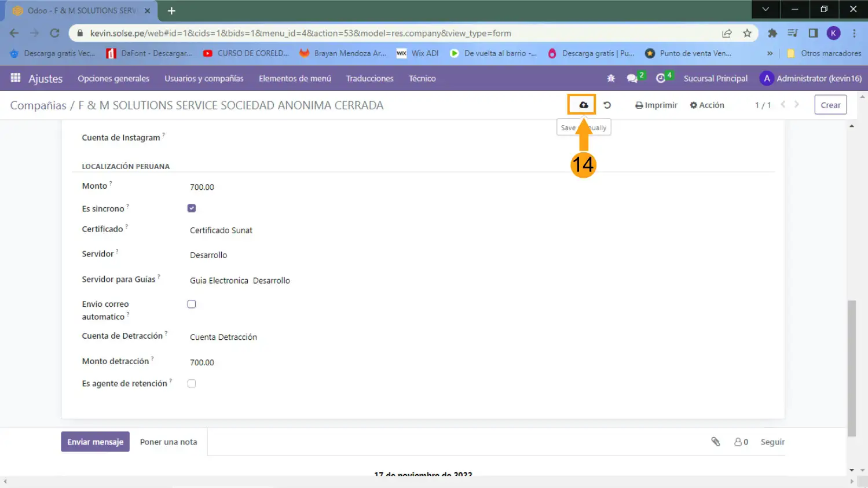868x488 pixels.
Task: Open the Traducciones menu
Action: coord(369,78)
